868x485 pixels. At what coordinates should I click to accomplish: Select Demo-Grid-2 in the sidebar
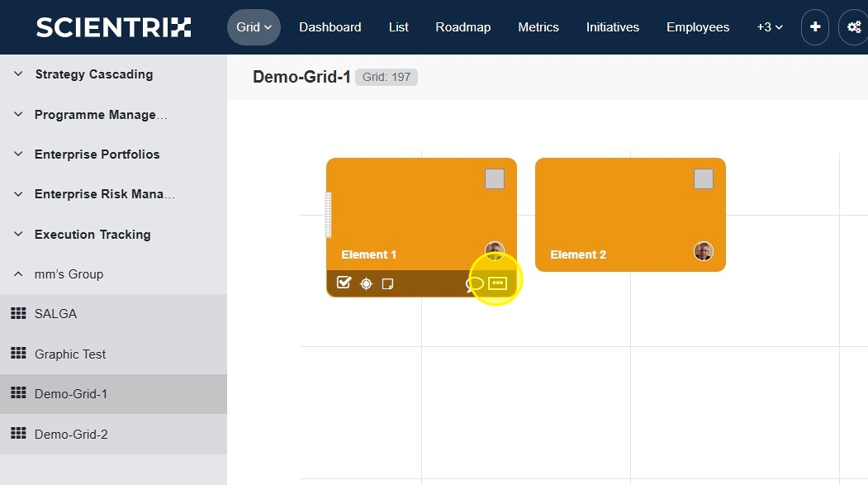pos(71,435)
